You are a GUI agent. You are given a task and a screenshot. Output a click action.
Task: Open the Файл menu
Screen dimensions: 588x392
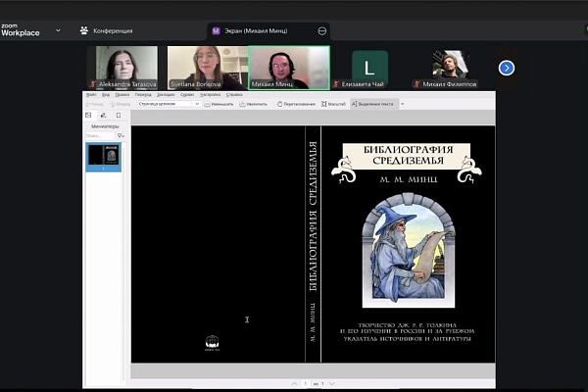point(91,94)
